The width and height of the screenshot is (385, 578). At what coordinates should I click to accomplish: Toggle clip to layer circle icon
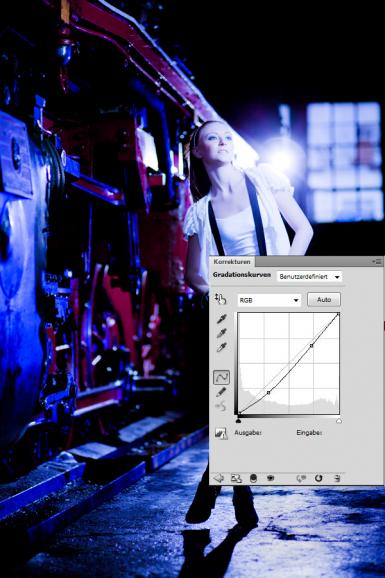tap(253, 478)
